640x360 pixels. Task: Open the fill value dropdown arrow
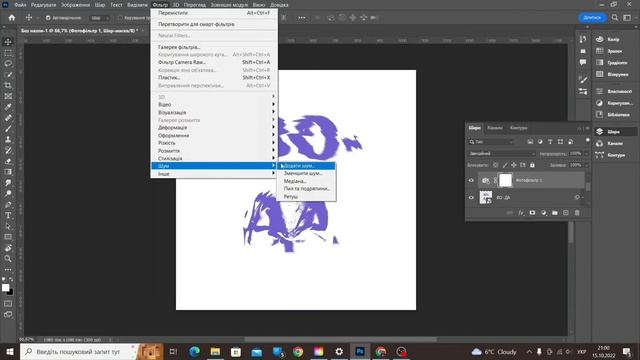click(x=586, y=165)
